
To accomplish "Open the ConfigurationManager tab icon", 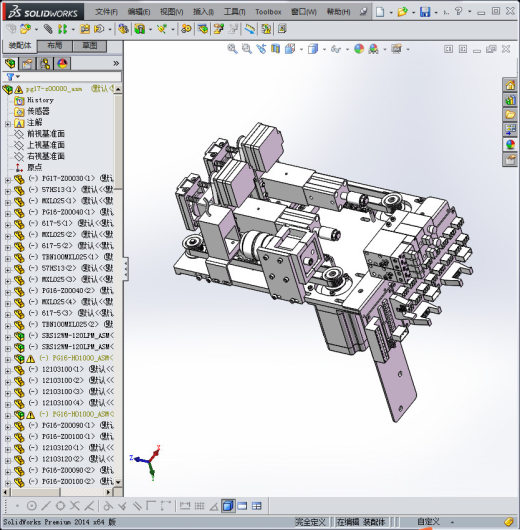I will click(x=45, y=64).
